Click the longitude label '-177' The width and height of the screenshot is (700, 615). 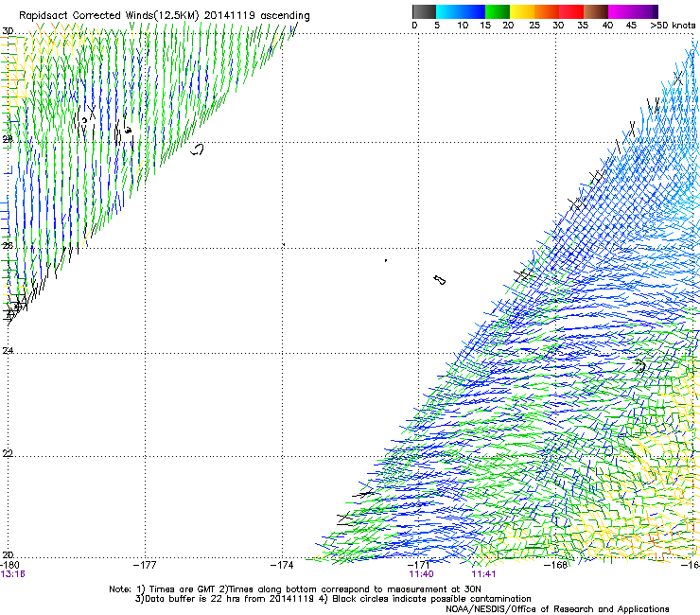tap(145, 565)
